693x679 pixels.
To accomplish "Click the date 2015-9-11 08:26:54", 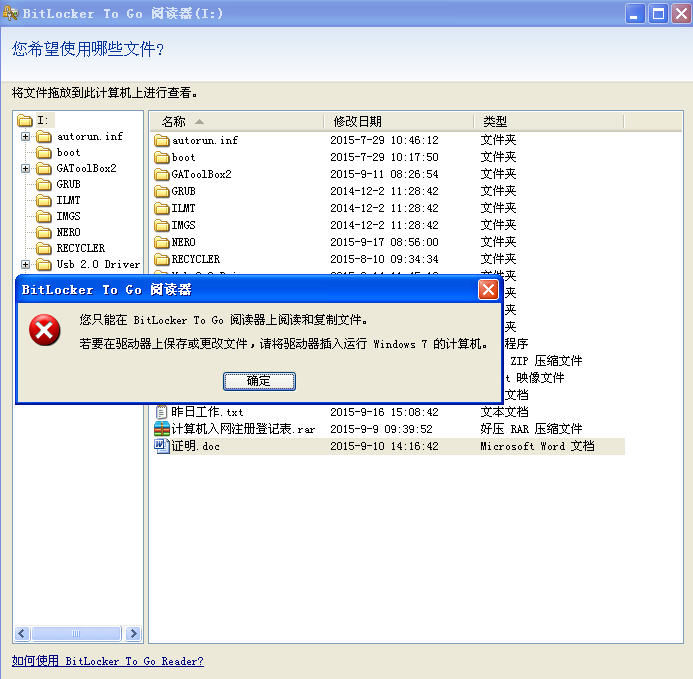I will 384,174.
